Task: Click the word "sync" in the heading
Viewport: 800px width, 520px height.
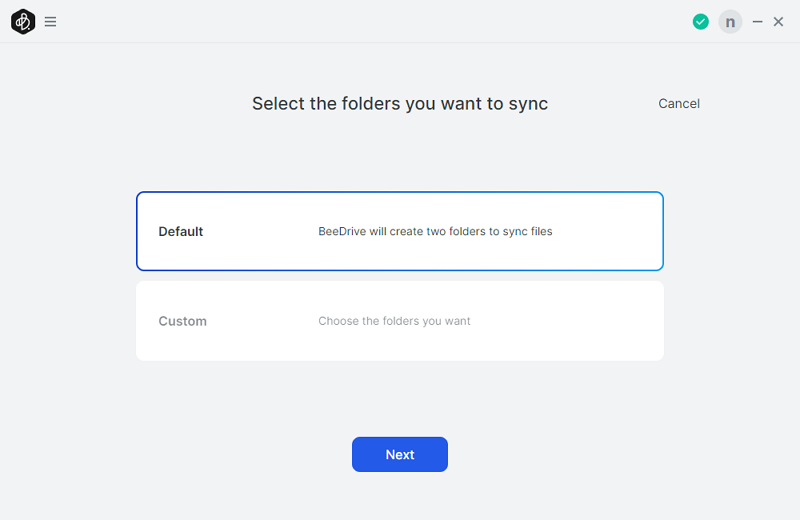Action: pyautogui.click(x=528, y=104)
